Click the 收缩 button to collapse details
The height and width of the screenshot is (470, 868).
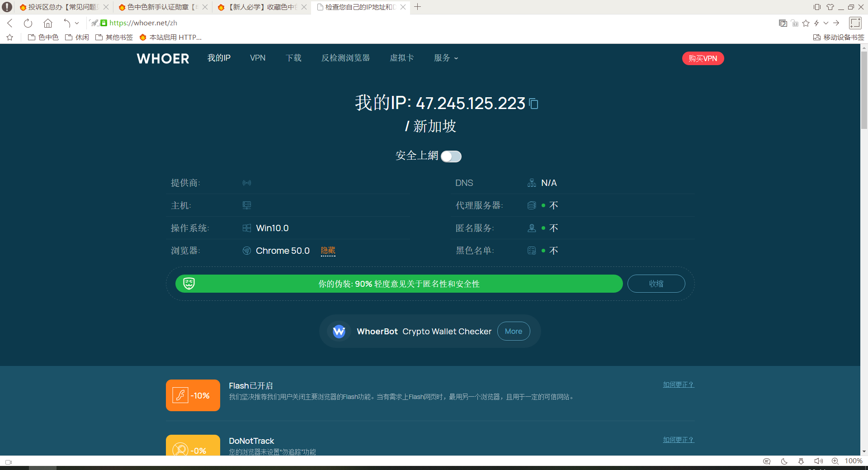[x=656, y=284]
